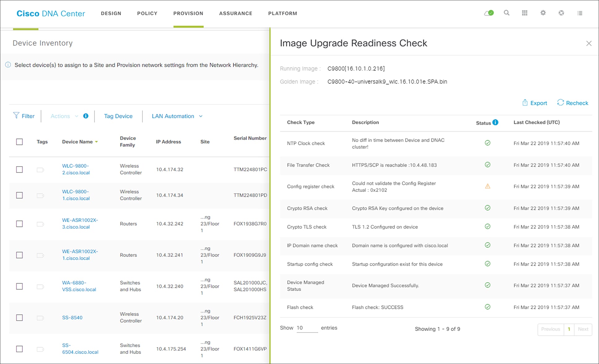Image resolution: width=599 pixels, height=364 pixels.
Task: Check the box for WE-ASR1002X-3.cisco.local
Action: (x=20, y=224)
